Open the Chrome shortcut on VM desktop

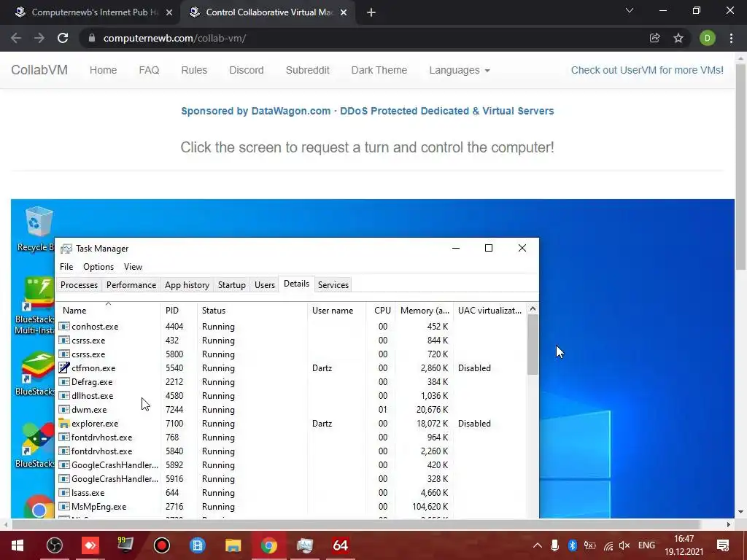[x=38, y=507]
